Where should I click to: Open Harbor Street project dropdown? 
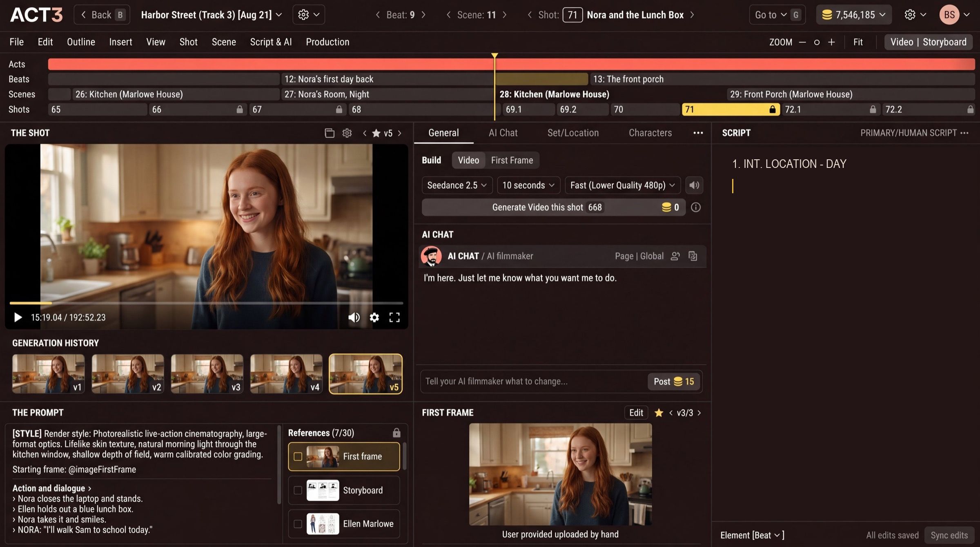(x=211, y=15)
